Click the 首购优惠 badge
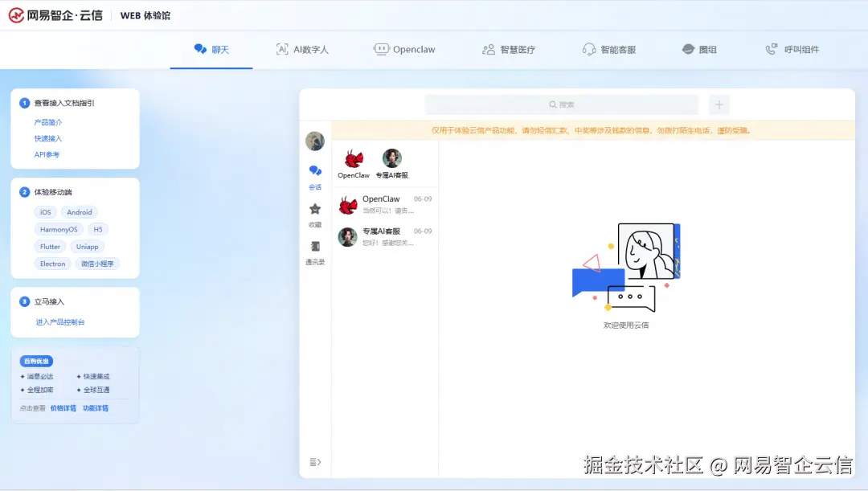The image size is (868, 491). click(x=36, y=361)
